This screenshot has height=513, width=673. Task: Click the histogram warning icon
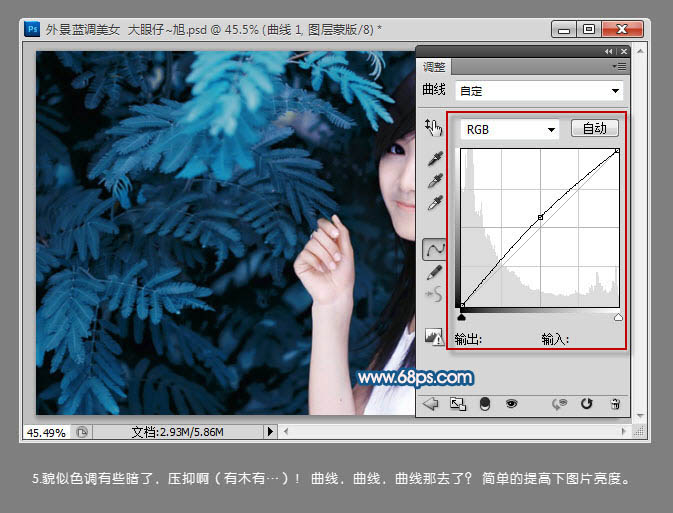tap(434, 337)
